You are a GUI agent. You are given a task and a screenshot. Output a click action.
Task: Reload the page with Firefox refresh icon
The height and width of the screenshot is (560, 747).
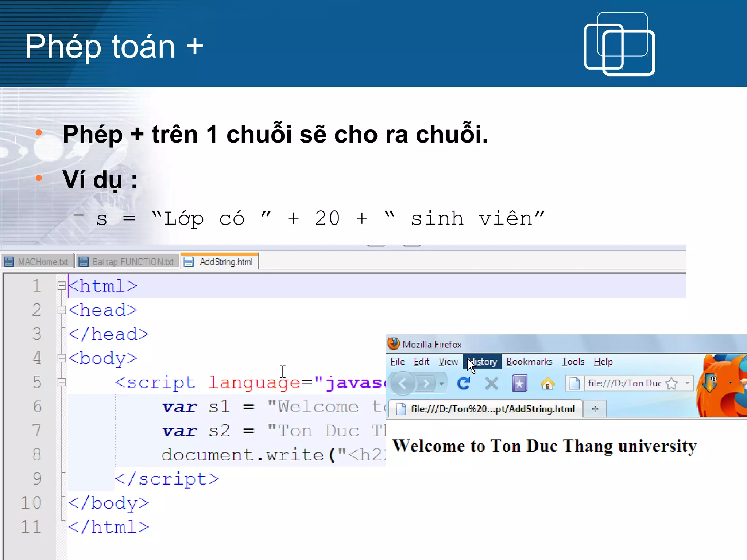point(464,384)
